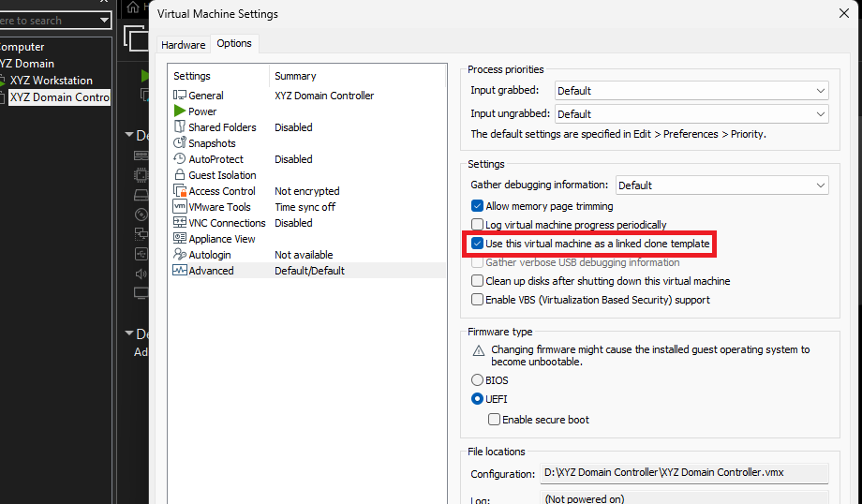Click the 'Time sync off' summary text

[x=305, y=207]
